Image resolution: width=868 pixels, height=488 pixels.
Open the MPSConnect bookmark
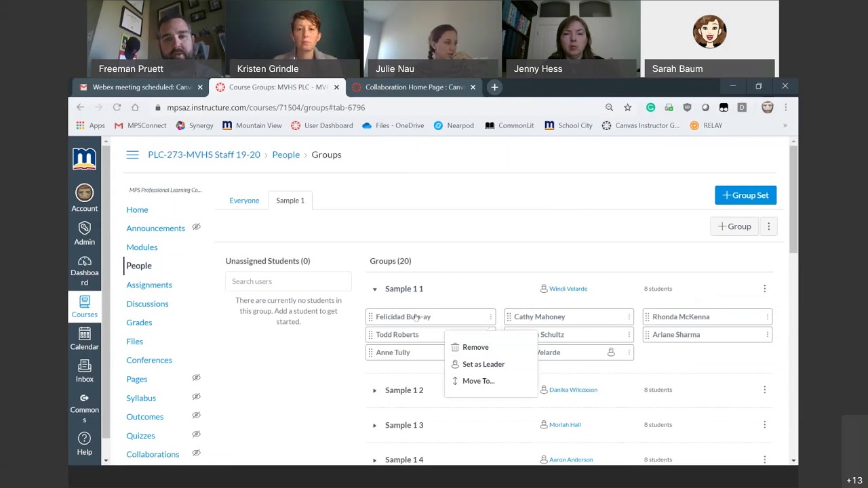[x=140, y=125]
